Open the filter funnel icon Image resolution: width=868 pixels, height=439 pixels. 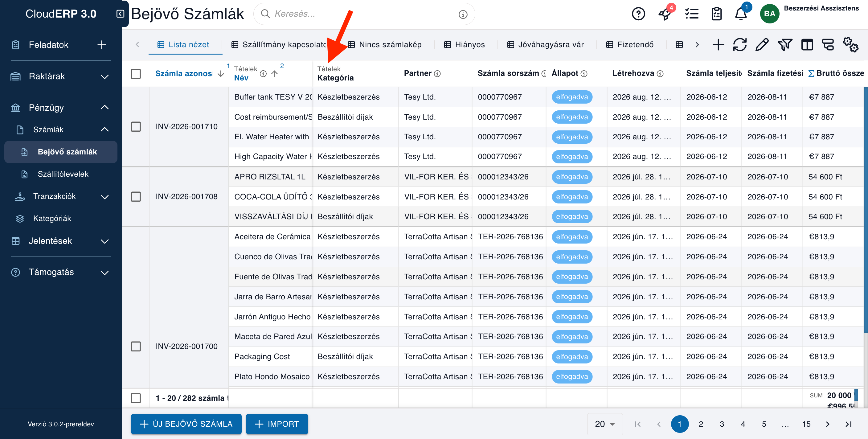point(784,44)
